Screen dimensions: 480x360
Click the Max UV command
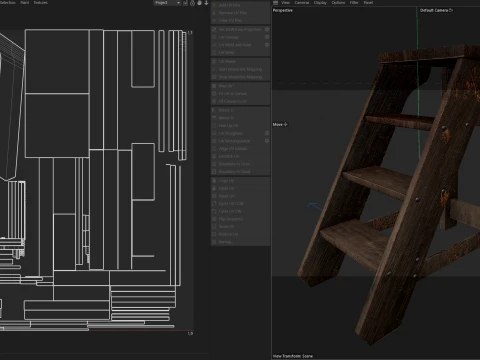(240, 86)
